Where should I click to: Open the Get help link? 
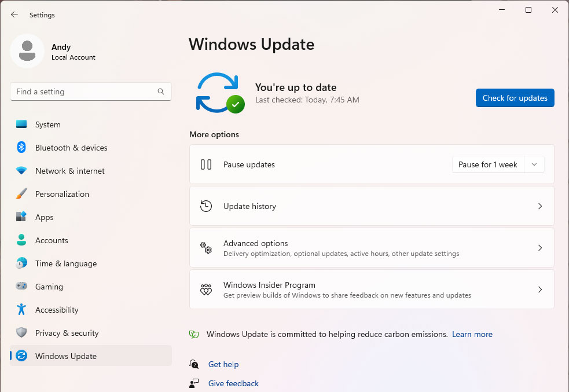point(223,364)
